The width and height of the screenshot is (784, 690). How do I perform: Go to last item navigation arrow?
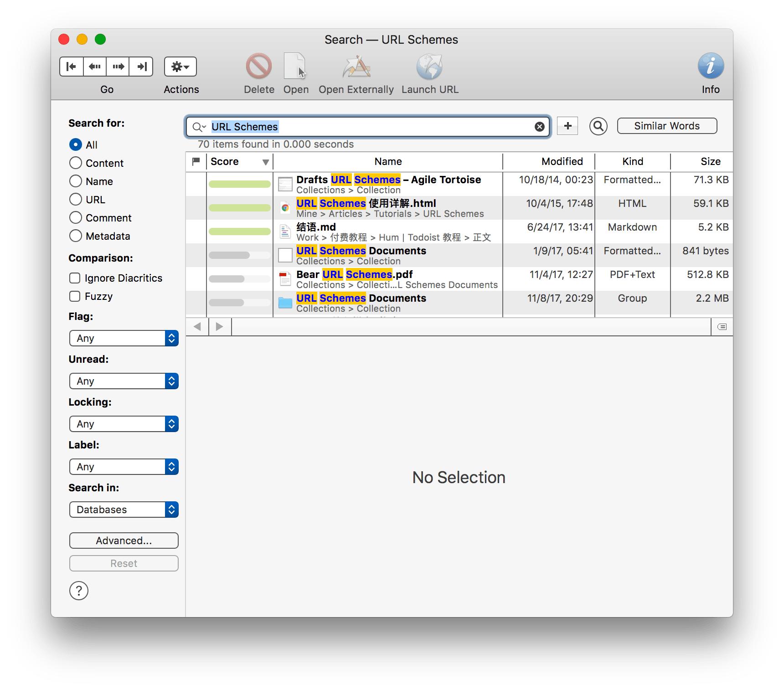click(x=141, y=67)
